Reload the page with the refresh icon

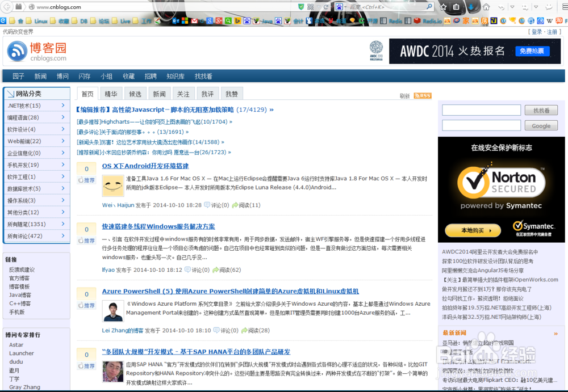tap(326, 6)
